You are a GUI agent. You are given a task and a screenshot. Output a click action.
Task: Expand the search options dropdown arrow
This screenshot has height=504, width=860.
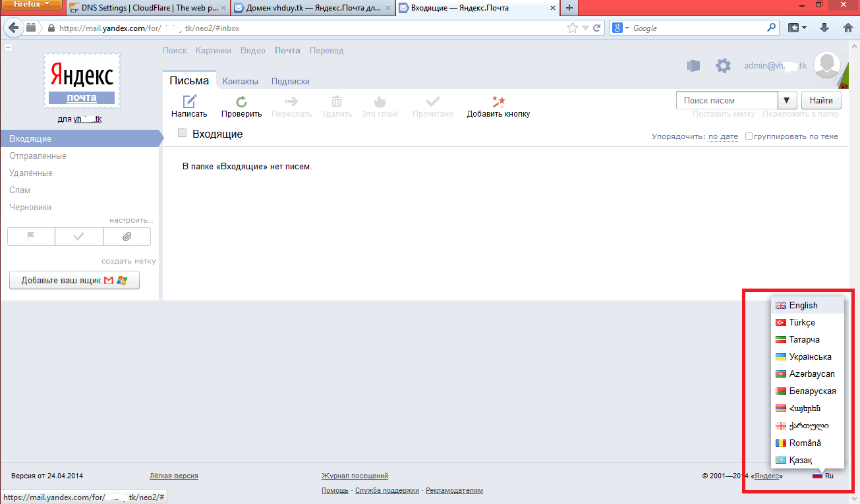coord(787,101)
